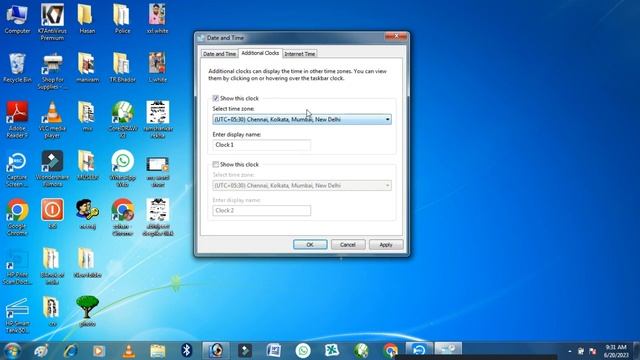
Task: Open WhatsApp Web desktop shortcut
Action: [x=122, y=168]
